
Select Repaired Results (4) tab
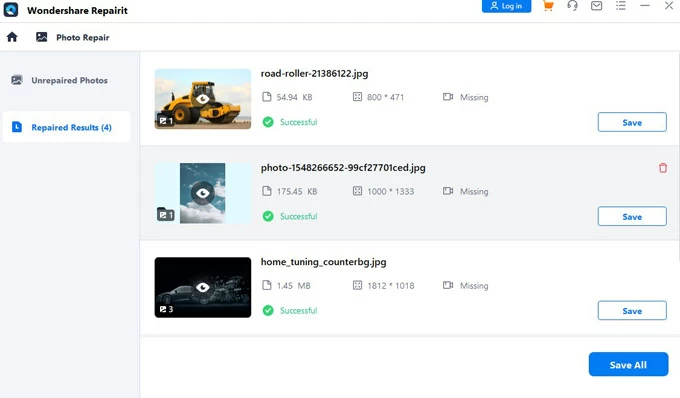[x=66, y=127]
